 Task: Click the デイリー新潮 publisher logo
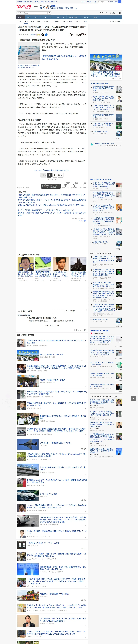point(77,34)
